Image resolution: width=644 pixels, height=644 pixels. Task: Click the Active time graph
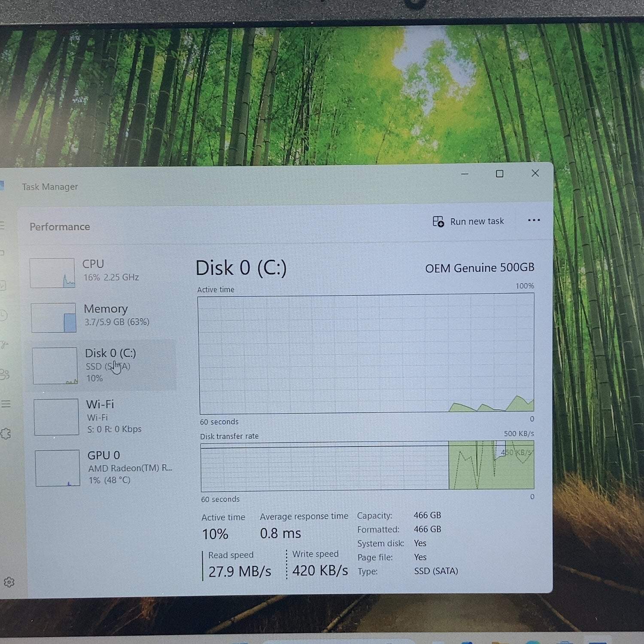366,353
